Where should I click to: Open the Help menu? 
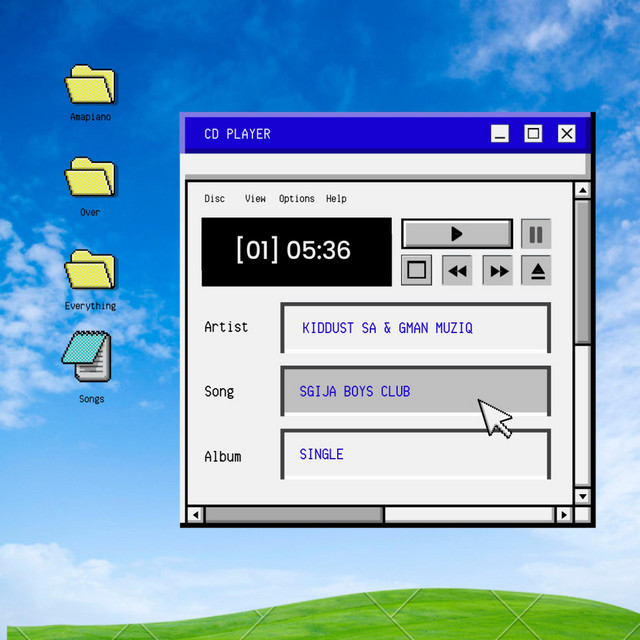(336, 199)
